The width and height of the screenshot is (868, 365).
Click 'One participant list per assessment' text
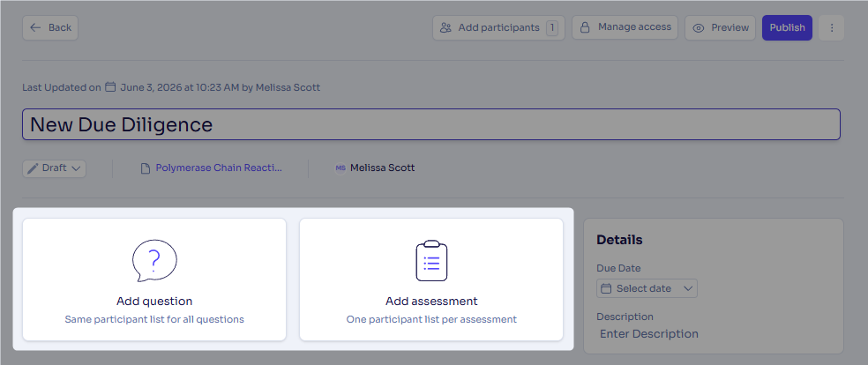pos(431,319)
